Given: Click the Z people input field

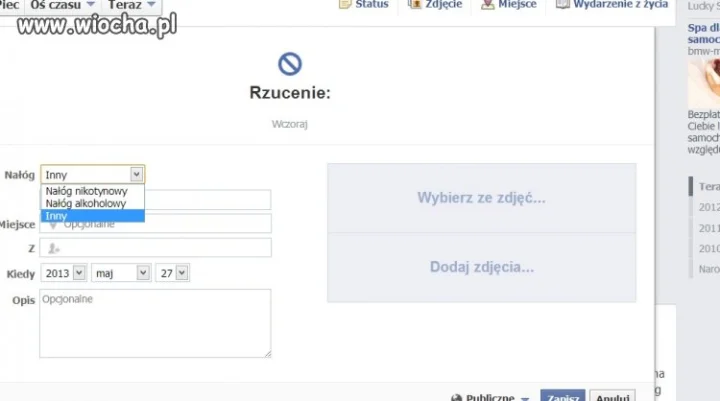Looking at the screenshot, I should 155,248.
